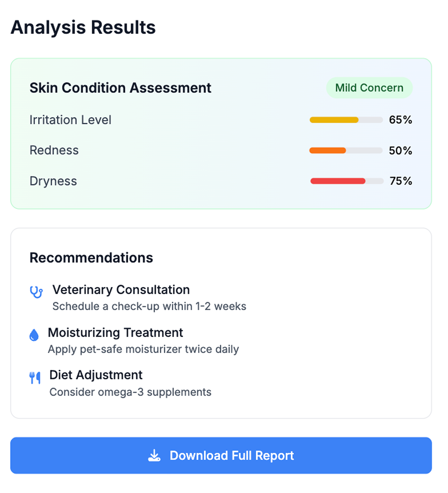Select the Moisturizing Treatment recommendation title
448x493 pixels.
[115, 333]
